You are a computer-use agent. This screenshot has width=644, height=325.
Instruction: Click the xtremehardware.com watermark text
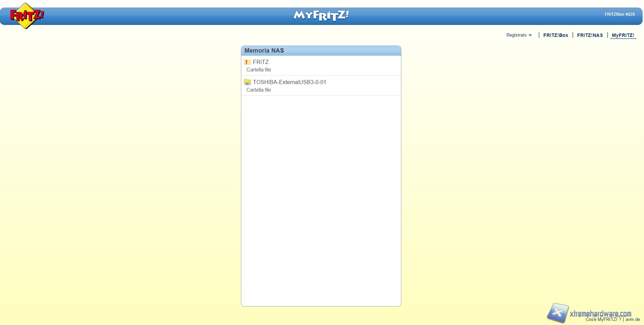tap(600, 313)
